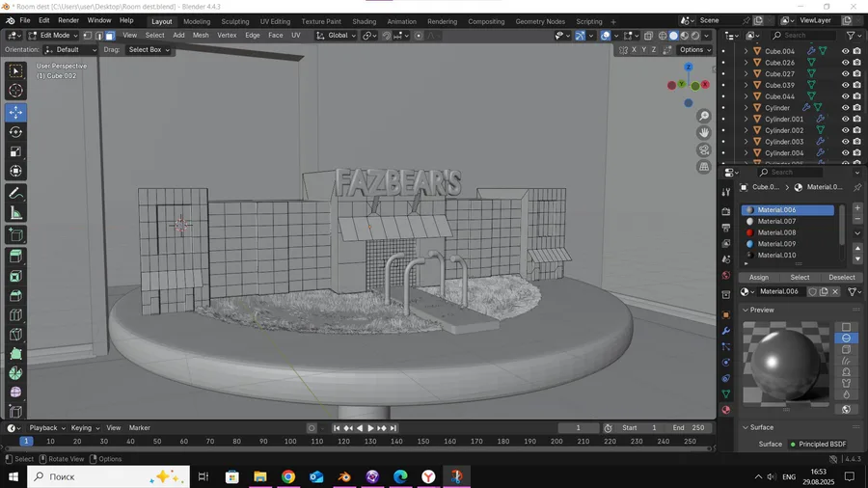Click the material Select button

800,277
